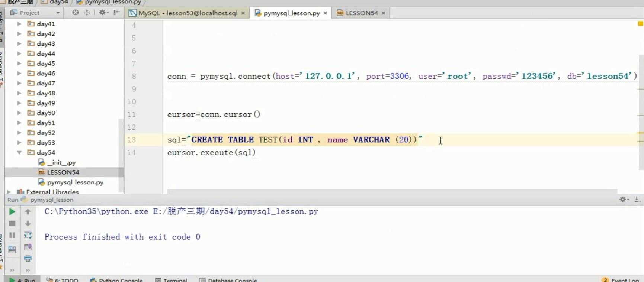Expand External Libraries node
The image size is (644, 282).
pos(9,192)
